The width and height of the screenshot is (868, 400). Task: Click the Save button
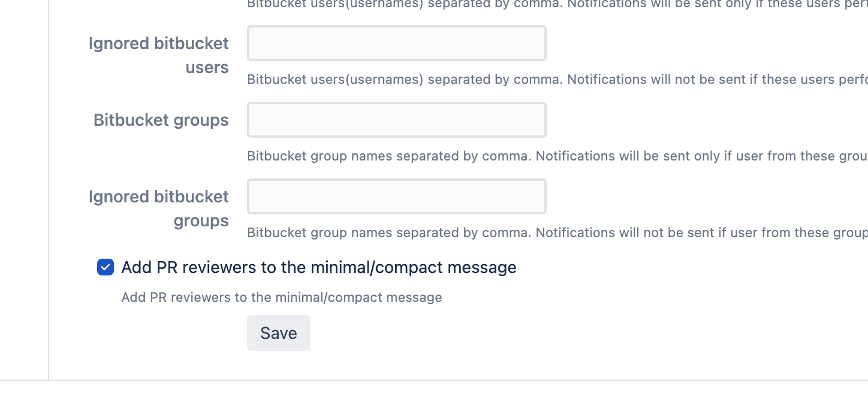pos(279,333)
